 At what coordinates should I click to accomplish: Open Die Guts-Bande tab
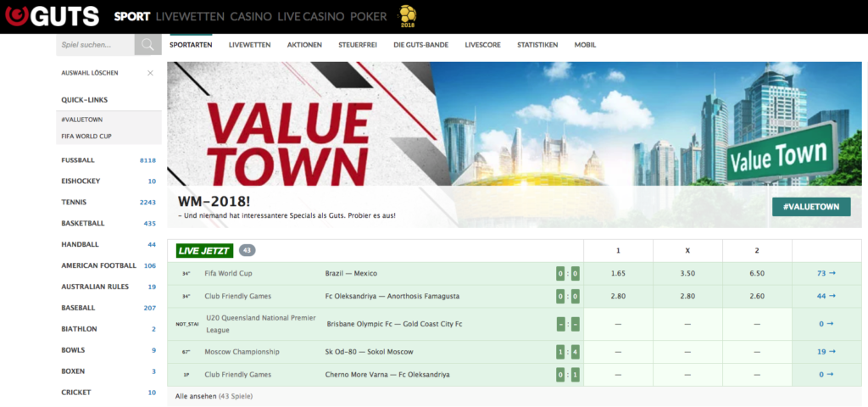pos(420,45)
